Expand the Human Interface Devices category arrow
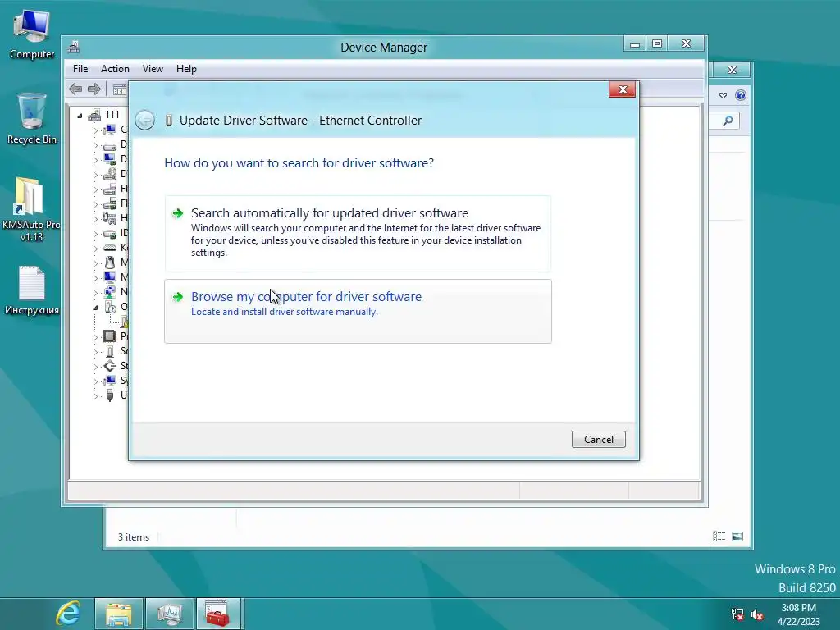This screenshot has height=630, width=840. 95,219
